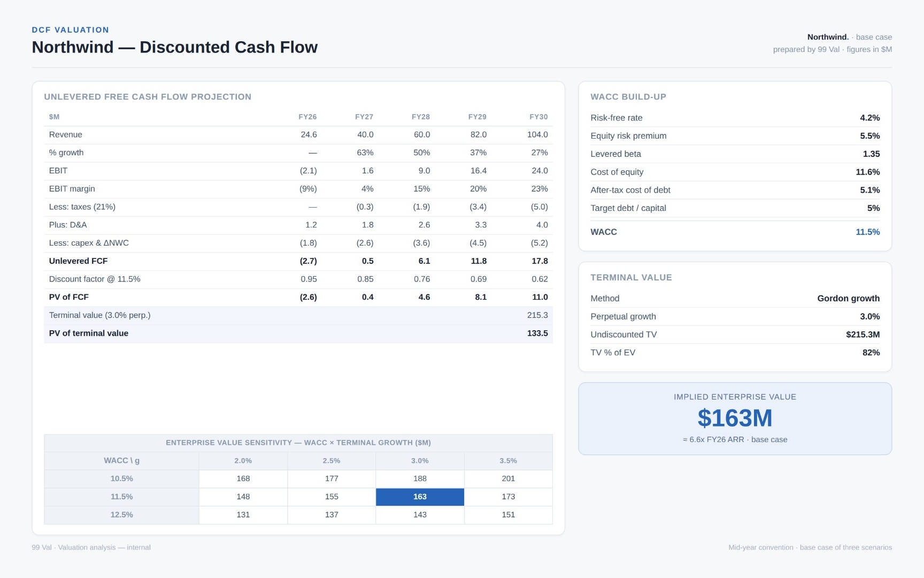Click PV of terminal value 133.5
Screen dimensions: 924x578
537,333
